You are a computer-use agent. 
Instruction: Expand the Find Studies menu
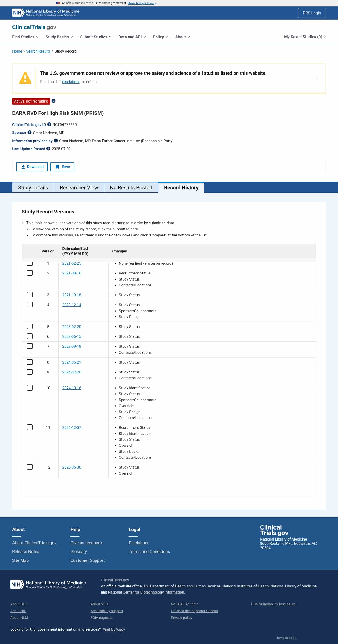(25, 37)
